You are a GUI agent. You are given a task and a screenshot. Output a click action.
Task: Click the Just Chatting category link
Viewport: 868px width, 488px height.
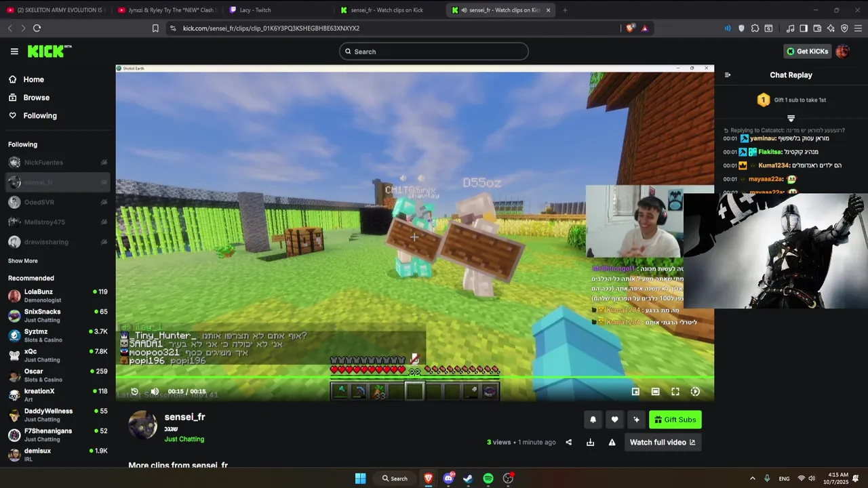coord(184,439)
